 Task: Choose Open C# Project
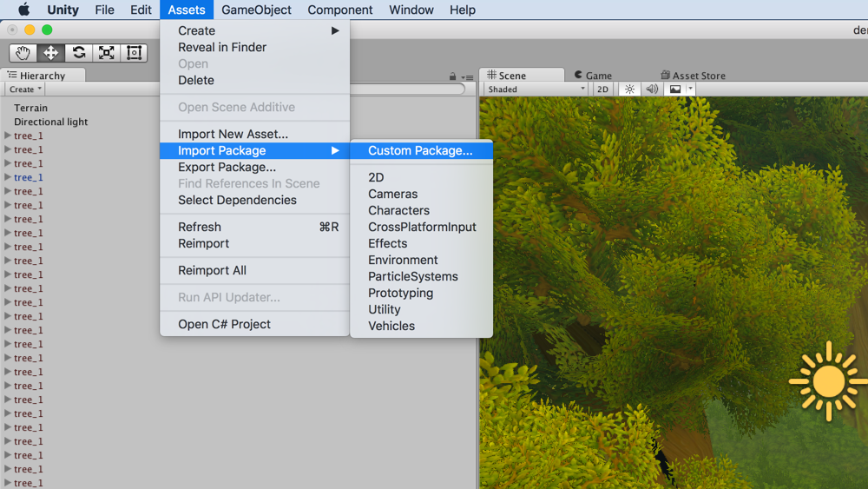(254, 324)
